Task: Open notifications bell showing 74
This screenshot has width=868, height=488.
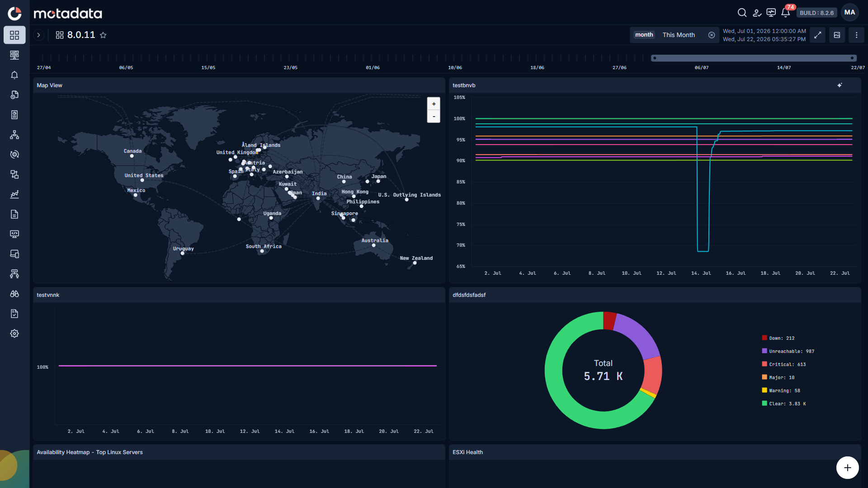Action: (x=786, y=13)
